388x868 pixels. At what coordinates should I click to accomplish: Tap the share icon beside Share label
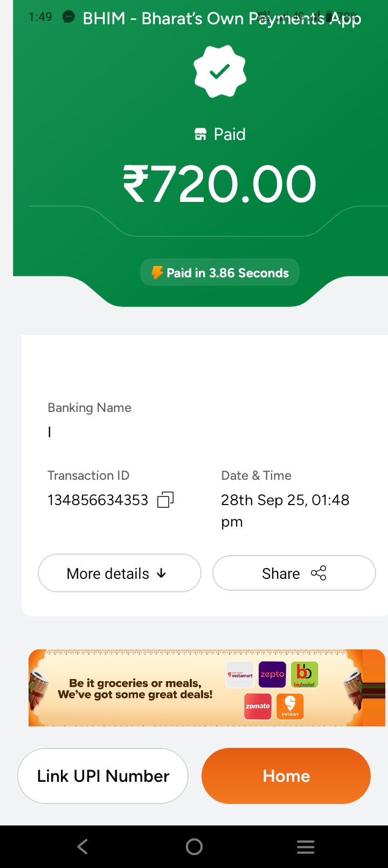pos(318,573)
